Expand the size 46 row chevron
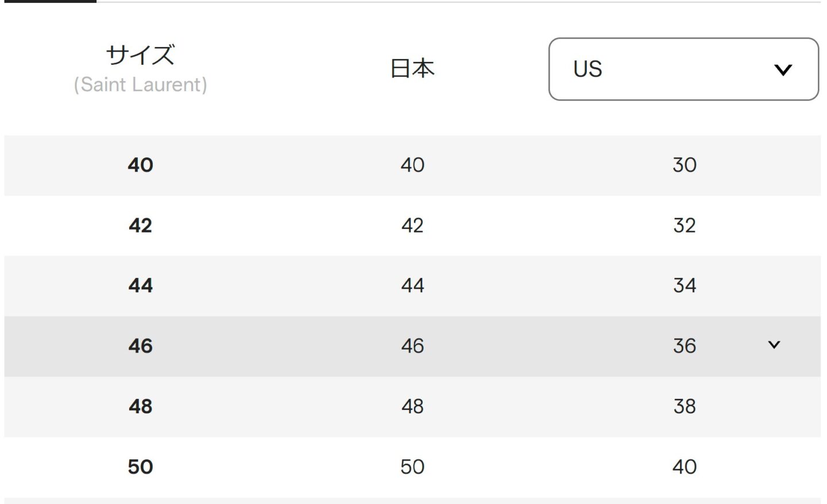The width and height of the screenshot is (827, 504). pyautogui.click(x=774, y=345)
